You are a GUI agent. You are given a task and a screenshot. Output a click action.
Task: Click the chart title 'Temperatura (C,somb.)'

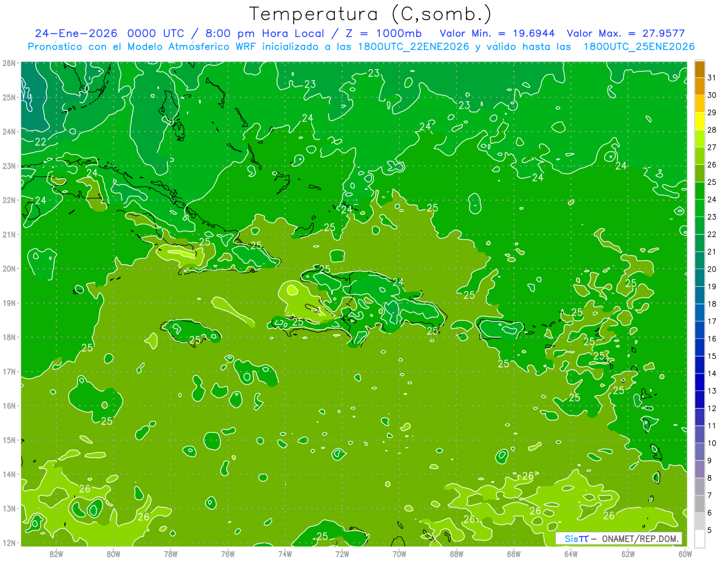[x=371, y=14]
